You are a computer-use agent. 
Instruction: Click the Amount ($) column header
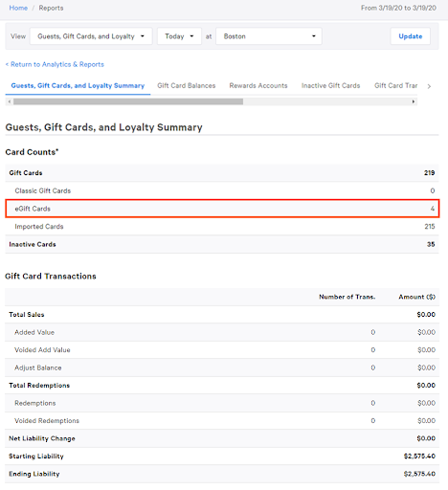416,297
